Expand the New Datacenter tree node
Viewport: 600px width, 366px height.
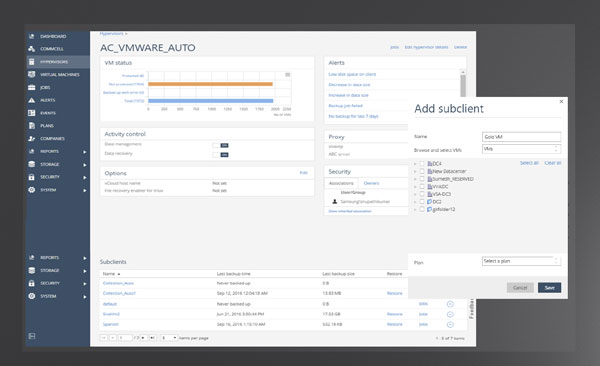(416, 171)
